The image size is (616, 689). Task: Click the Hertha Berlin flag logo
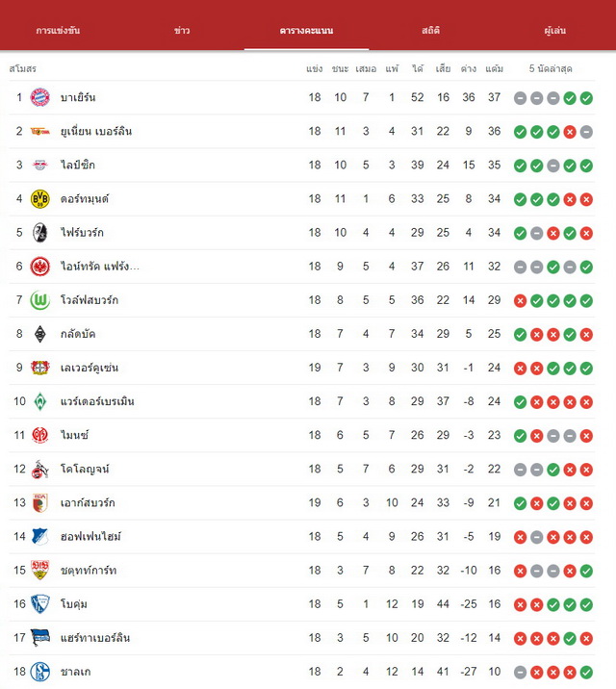[40, 638]
